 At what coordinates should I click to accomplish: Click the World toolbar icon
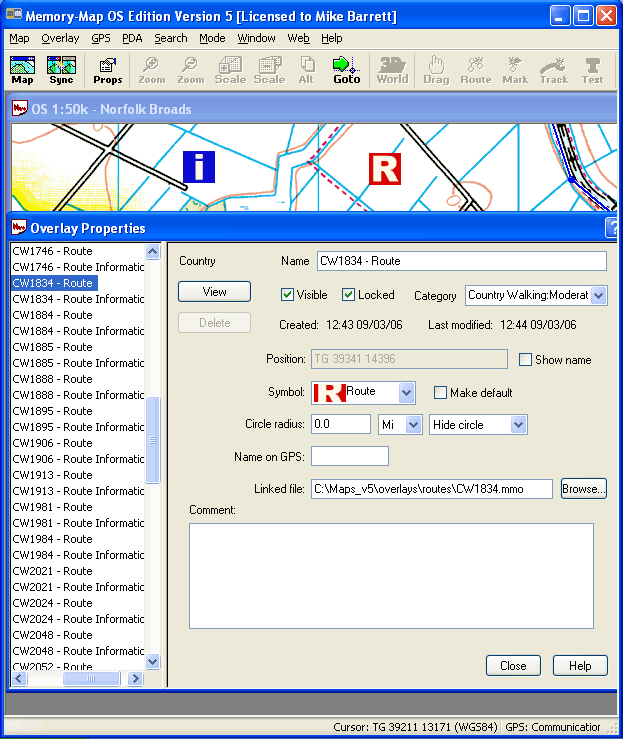click(392, 70)
